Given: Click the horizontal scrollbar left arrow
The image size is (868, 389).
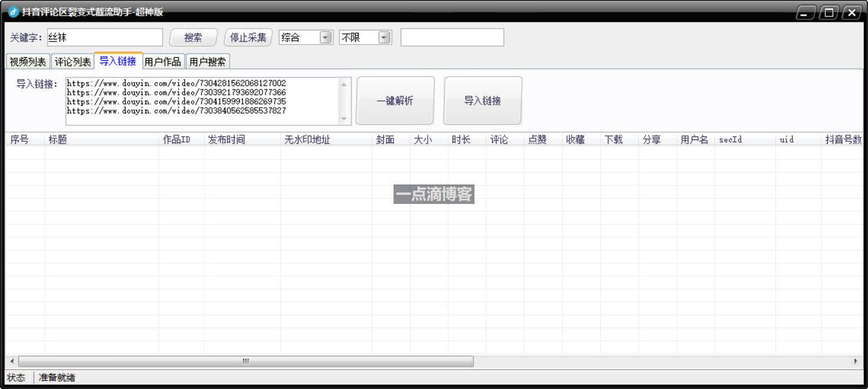Looking at the screenshot, I should (12, 361).
